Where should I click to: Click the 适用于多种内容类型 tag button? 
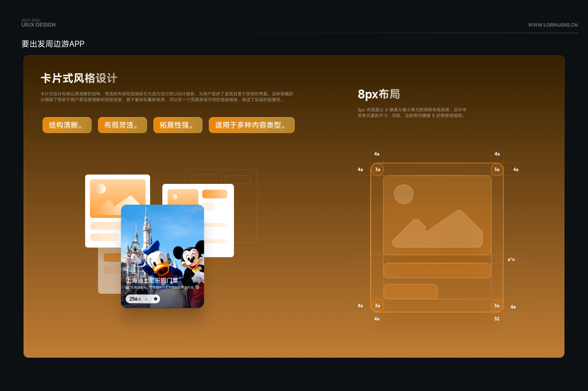pyautogui.click(x=251, y=125)
